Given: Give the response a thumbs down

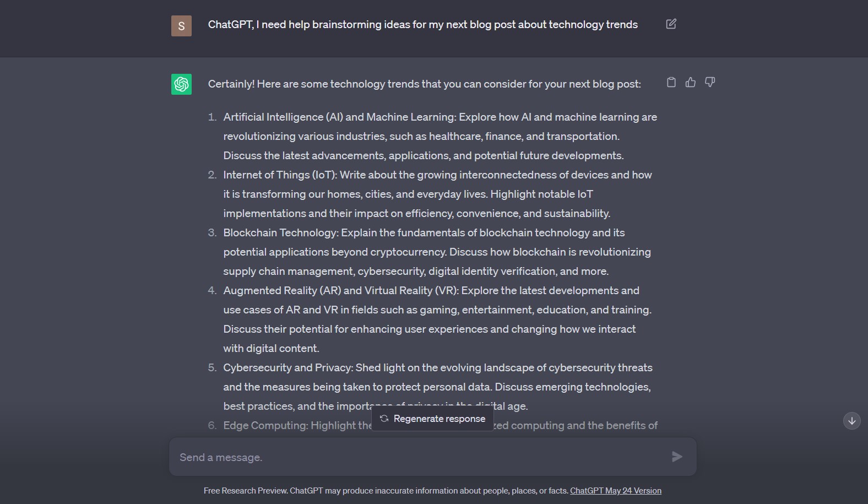Looking at the screenshot, I should [710, 82].
